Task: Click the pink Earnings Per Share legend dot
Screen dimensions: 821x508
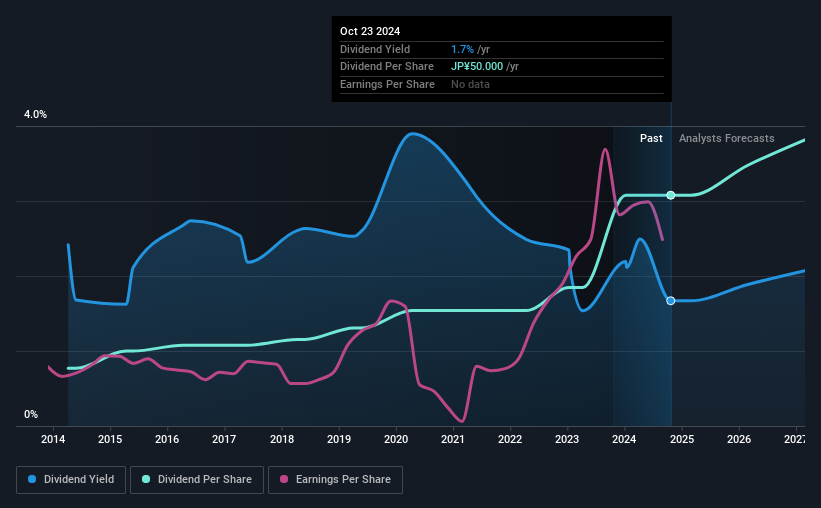Action: (x=284, y=479)
